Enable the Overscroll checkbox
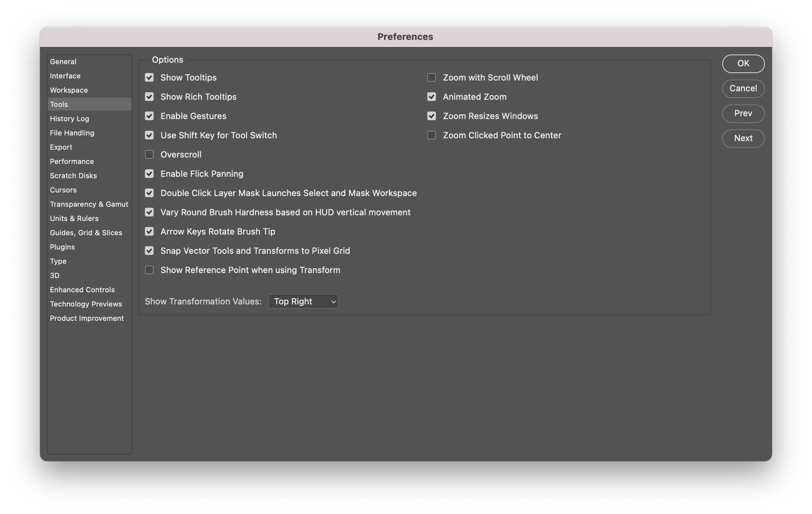Viewport: 812px width, 514px height. pos(149,155)
